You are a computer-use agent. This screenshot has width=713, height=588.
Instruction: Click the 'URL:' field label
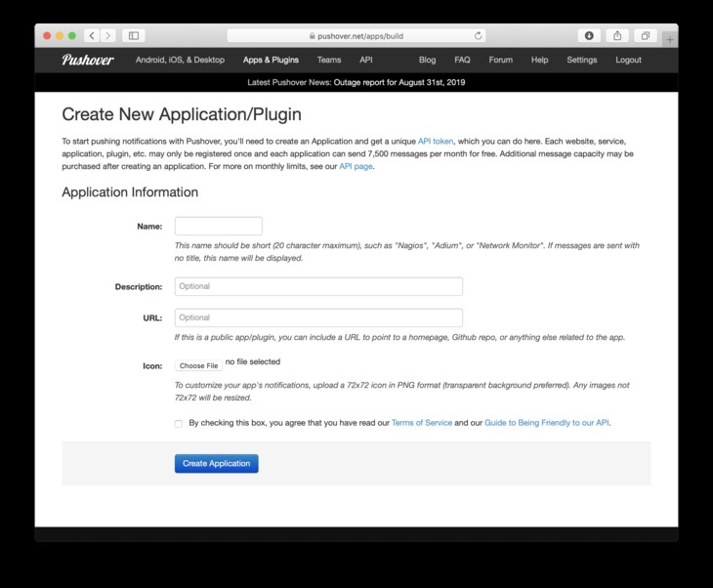pyautogui.click(x=152, y=317)
